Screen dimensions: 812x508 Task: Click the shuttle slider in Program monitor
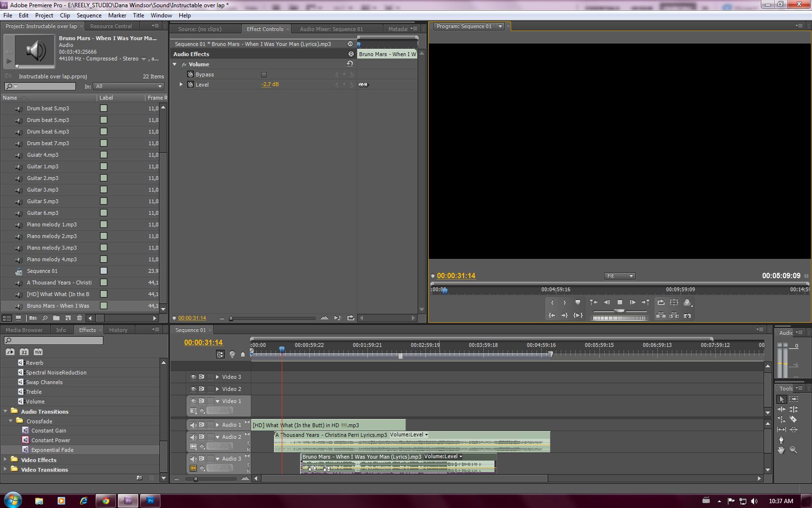(620, 311)
